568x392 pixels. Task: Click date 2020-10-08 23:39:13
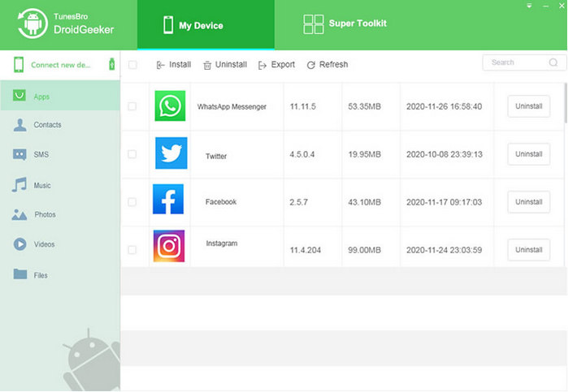tap(444, 154)
